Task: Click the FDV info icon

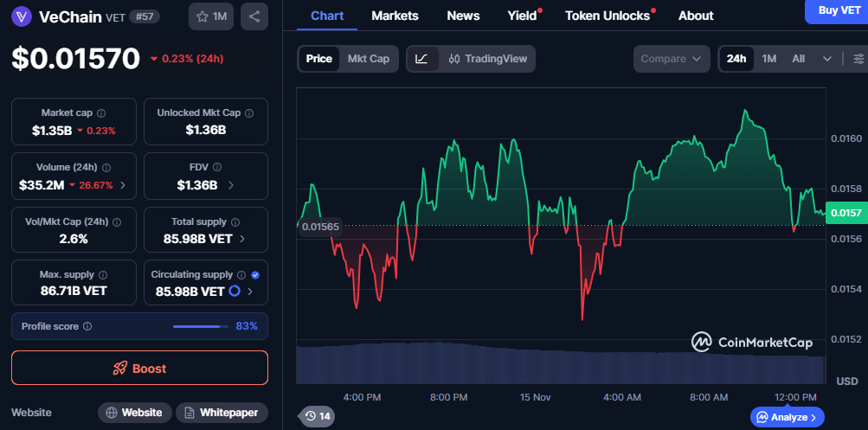Action: [x=217, y=167]
